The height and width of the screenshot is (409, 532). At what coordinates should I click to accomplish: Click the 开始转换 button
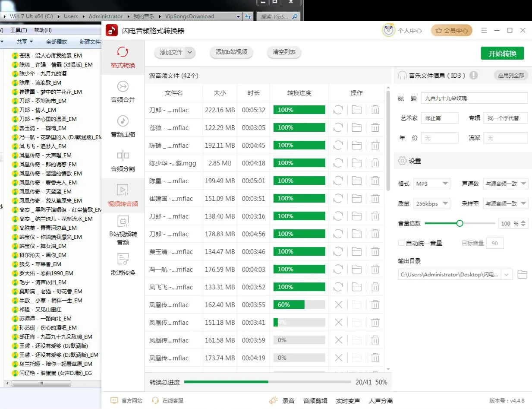point(502,54)
